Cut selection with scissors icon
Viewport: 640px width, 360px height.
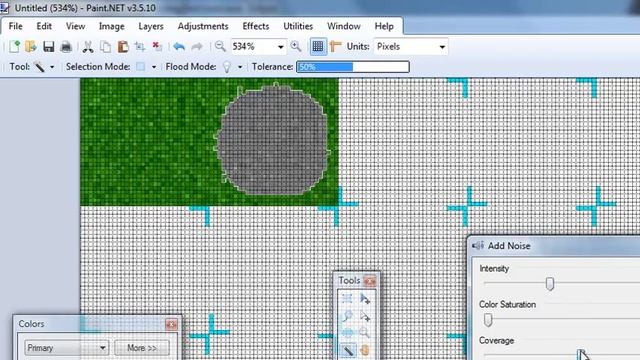tap(88, 47)
